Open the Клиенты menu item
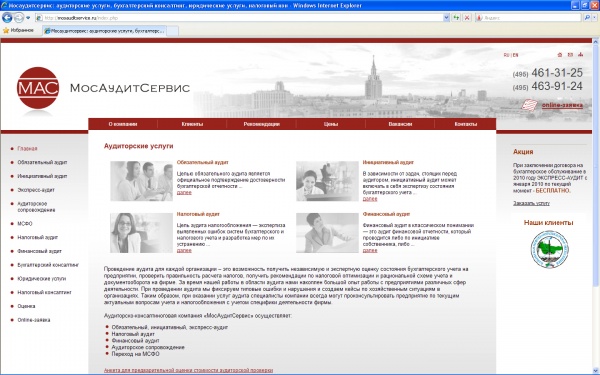The height and width of the screenshot is (375, 600). click(x=192, y=124)
